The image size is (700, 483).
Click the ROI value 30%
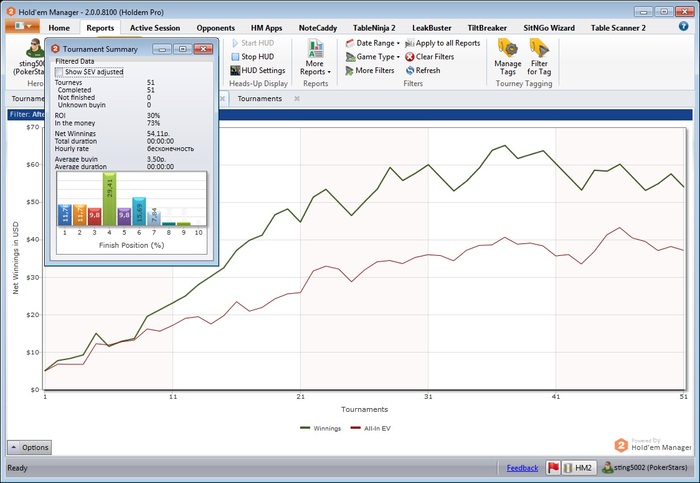[153, 115]
